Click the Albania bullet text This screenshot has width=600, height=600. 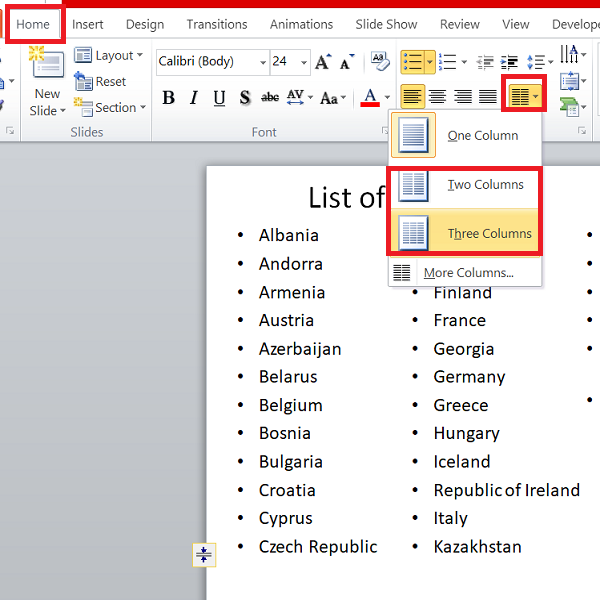[x=289, y=235]
